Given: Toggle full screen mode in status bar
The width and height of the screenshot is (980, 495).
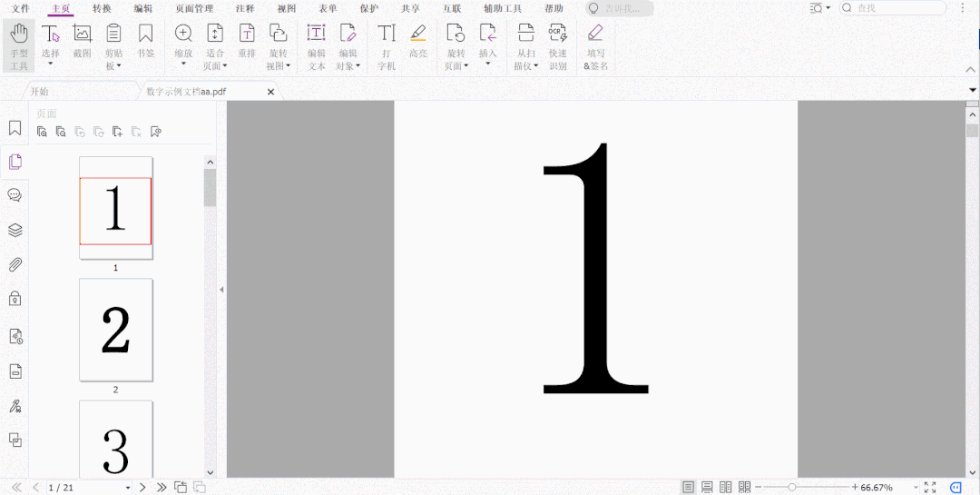Looking at the screenshot, I should (x=929, y=488).
